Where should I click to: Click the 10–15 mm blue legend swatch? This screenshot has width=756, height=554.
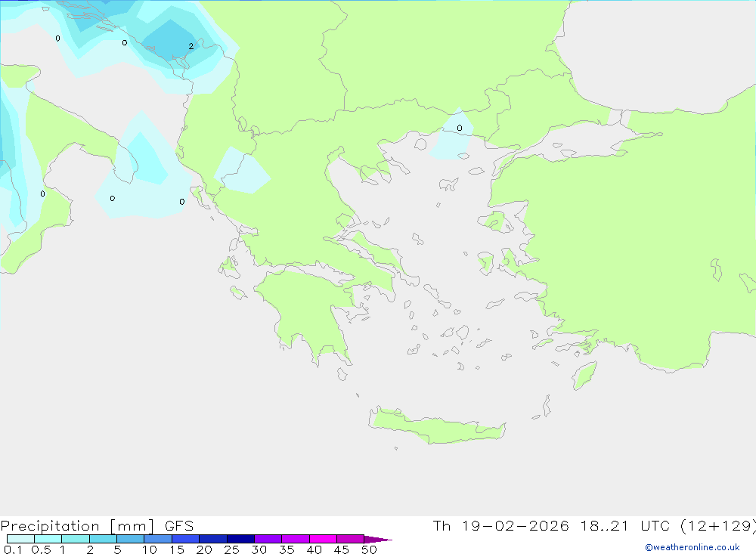158,539
